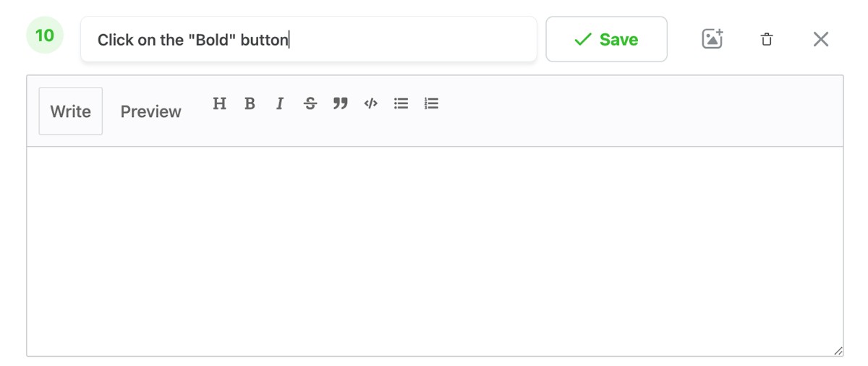868x366 pixels.
Task: Click the text area resize handle
Action: click(x=838, y=351)
